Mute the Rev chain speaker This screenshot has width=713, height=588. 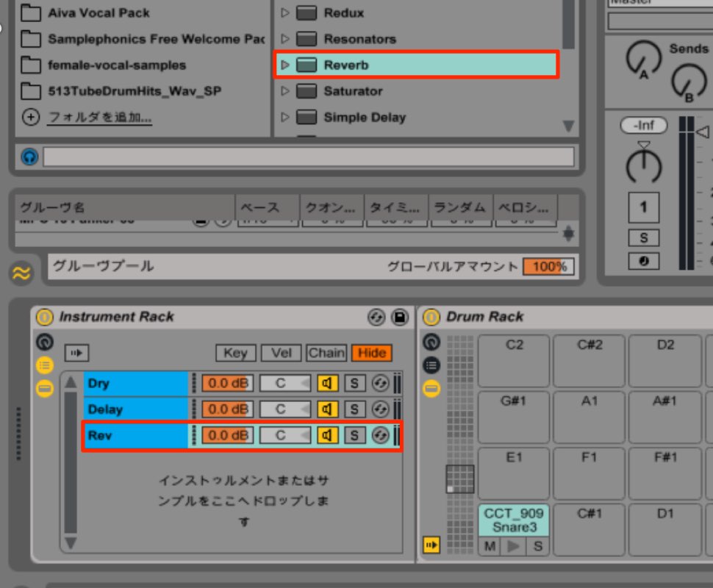(327, 435)
